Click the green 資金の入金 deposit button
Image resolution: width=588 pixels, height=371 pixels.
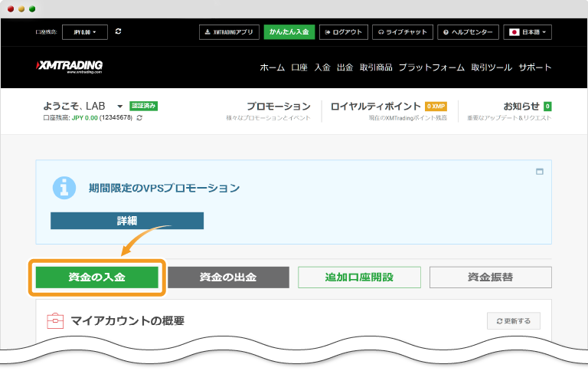click(x=97, y=277)
